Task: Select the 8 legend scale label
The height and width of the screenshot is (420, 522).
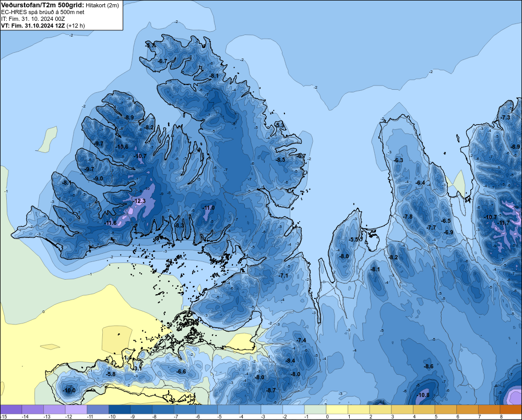Action: [501, 417]
